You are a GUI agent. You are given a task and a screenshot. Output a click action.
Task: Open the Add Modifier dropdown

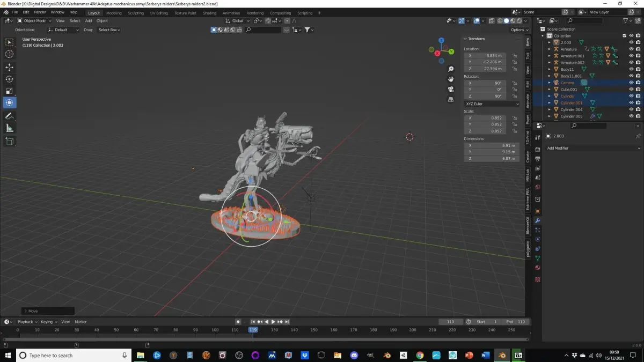click(593, 148)
